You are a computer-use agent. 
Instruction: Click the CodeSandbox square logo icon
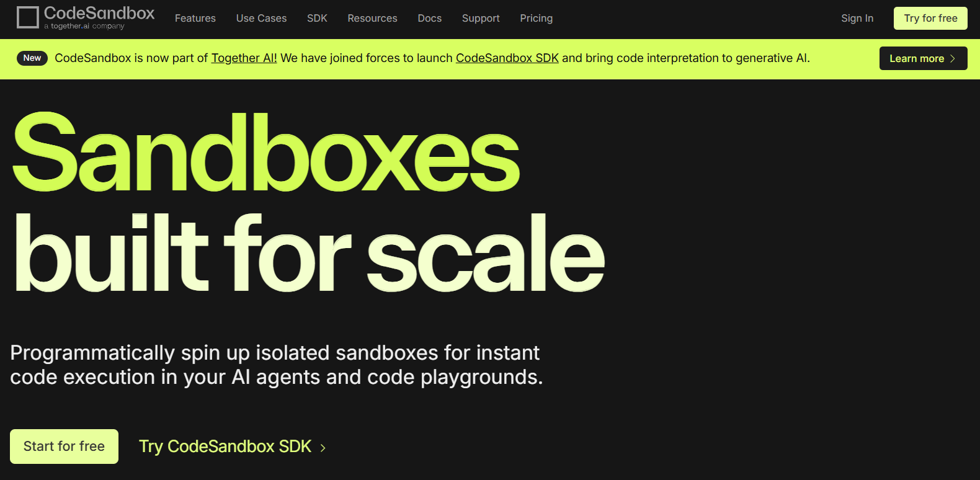coord(27,17)
